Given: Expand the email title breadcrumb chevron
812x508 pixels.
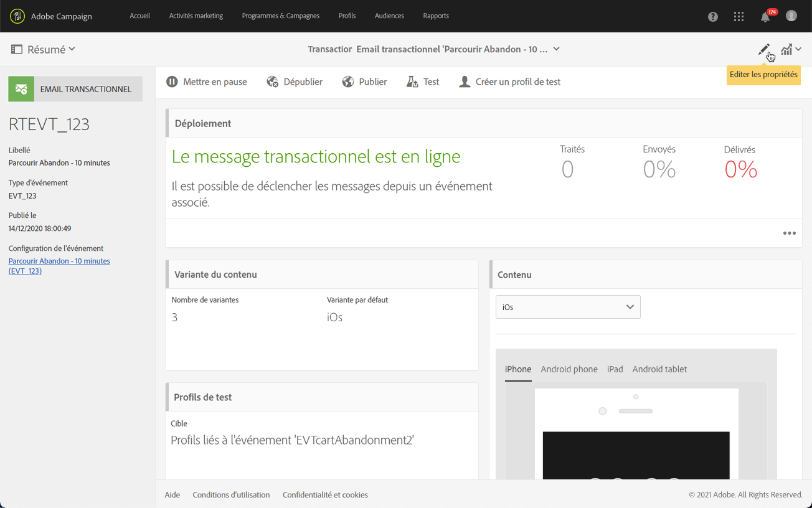Looking at the screenshot, I should coord(556,49).
